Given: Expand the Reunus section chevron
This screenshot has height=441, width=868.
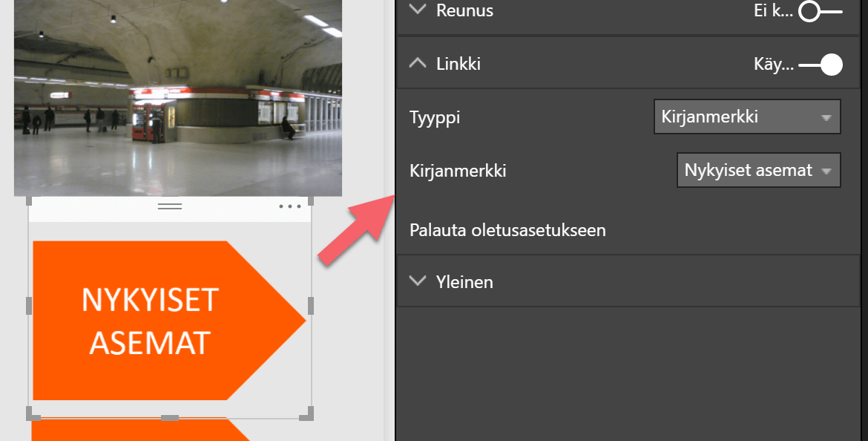Looking at the screenshot, I should [x=418, y=10].
